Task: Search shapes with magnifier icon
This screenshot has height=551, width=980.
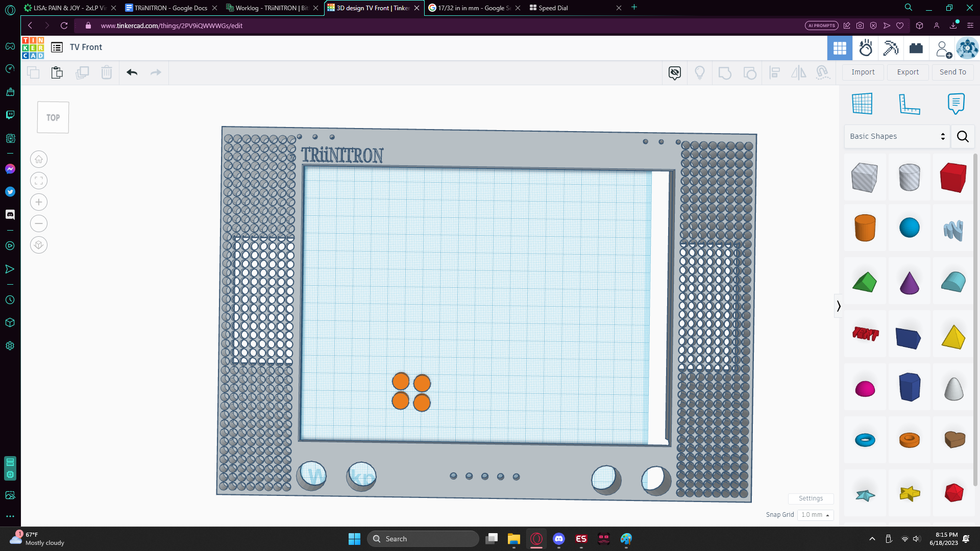Action: pos(963,136)
